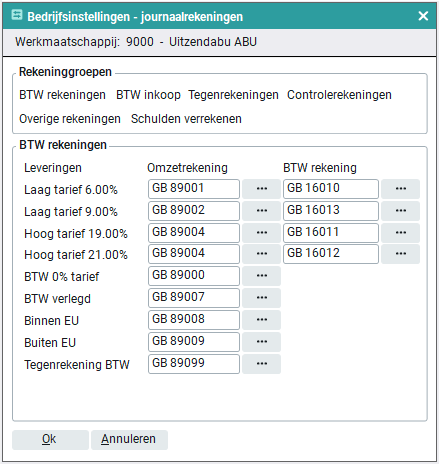Browse account for Binnen EU
The image size is (439, 464).
pyautogui.click(x=262, y=320)
